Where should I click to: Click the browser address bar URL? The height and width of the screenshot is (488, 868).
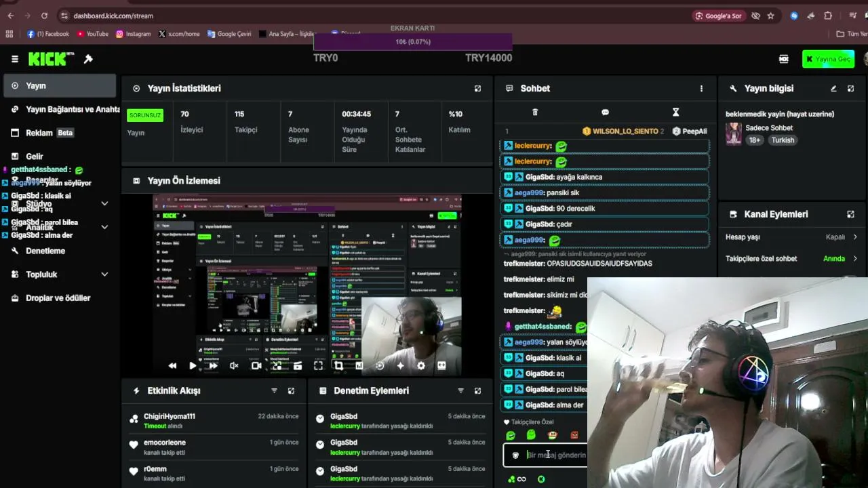(x=113, y=16)
